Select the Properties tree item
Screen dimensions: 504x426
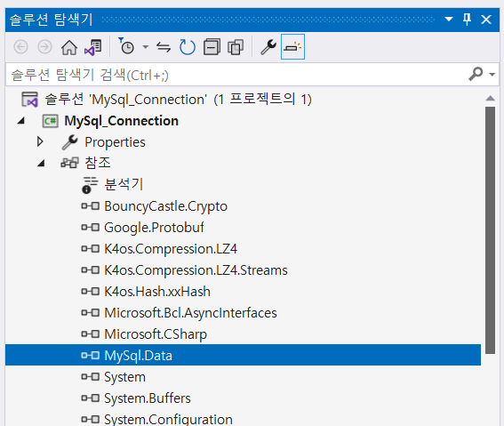point(115,142)
